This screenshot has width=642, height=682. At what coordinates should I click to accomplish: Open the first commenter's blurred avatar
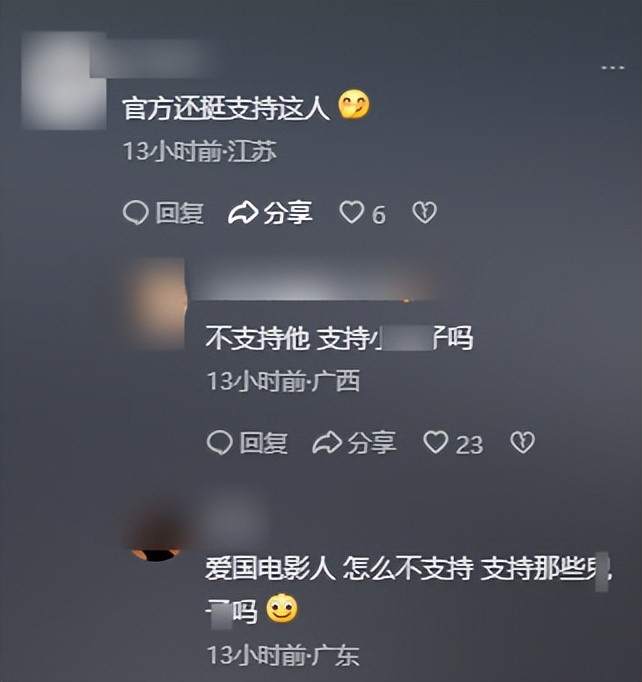tap(63, 81)
